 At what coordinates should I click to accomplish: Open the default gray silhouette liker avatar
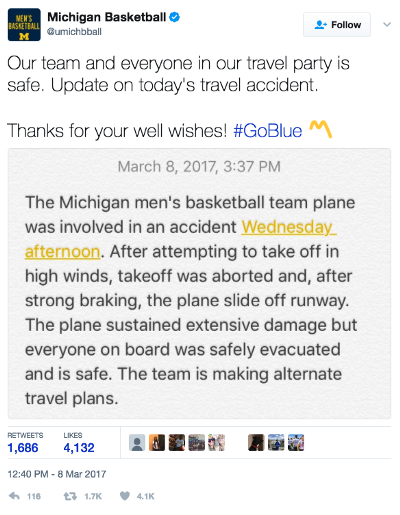(x=137, y=443)
